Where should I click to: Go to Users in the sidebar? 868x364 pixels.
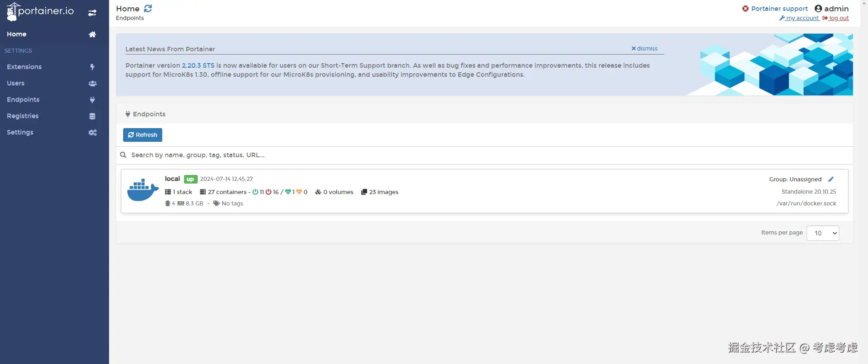tap(55, 84)
